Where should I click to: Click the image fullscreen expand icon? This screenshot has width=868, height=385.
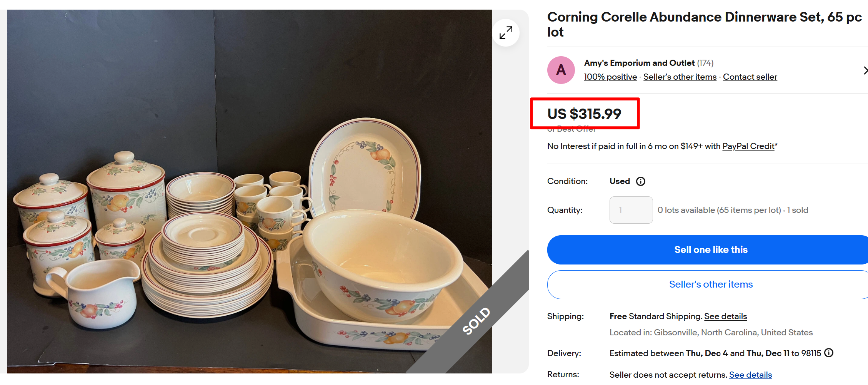pos(506,33)
